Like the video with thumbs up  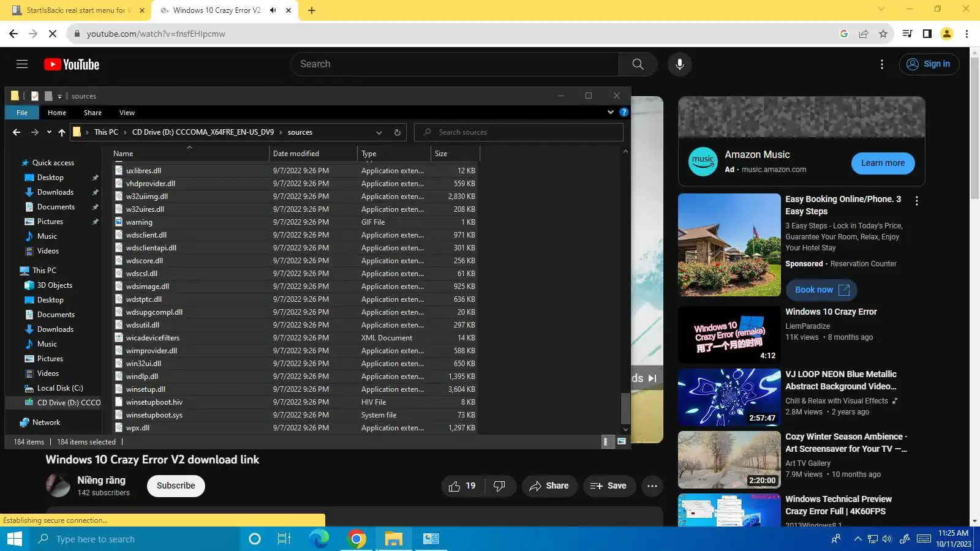(x=462, y=486)
